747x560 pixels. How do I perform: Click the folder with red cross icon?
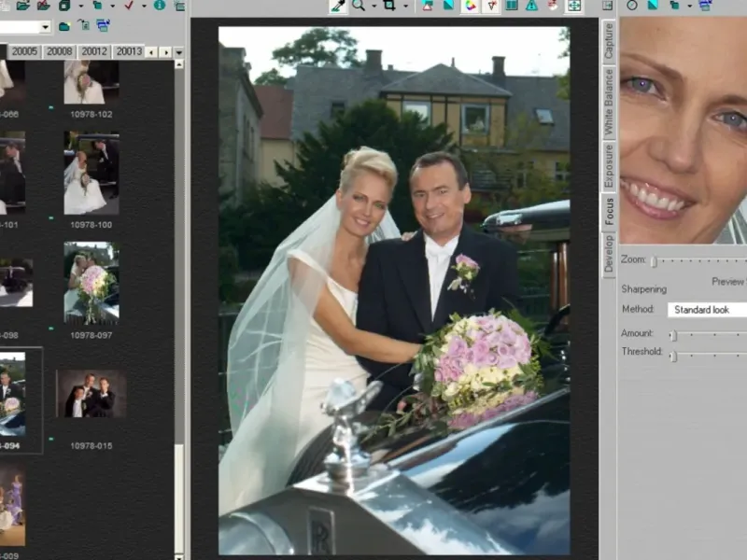tap(43, 6)
